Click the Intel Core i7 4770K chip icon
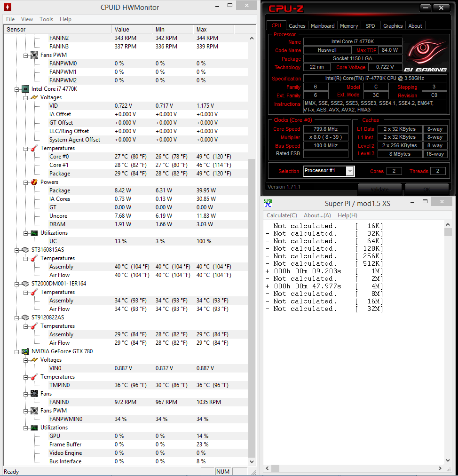This screenshot has height=476, width=458. click(25, 89)
